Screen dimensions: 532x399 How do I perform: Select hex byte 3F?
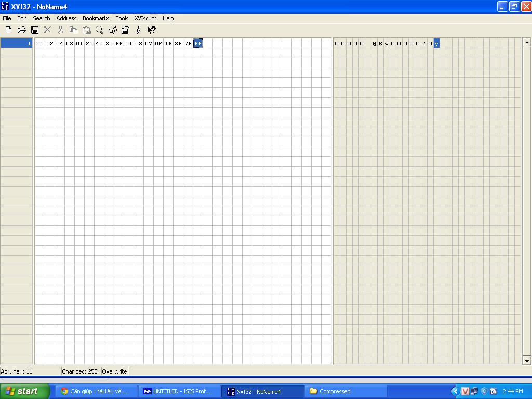(178, 44)
